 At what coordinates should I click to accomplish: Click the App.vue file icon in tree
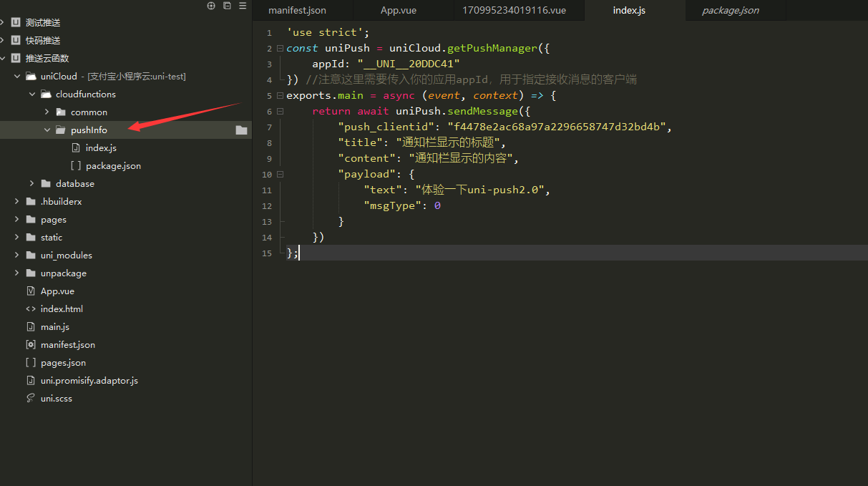pos(31,291)
